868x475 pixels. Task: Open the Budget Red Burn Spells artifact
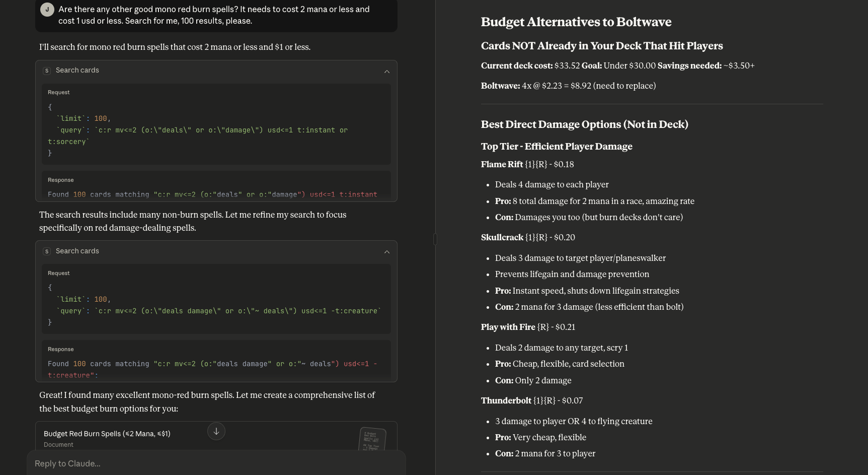(x=107, y=433)
